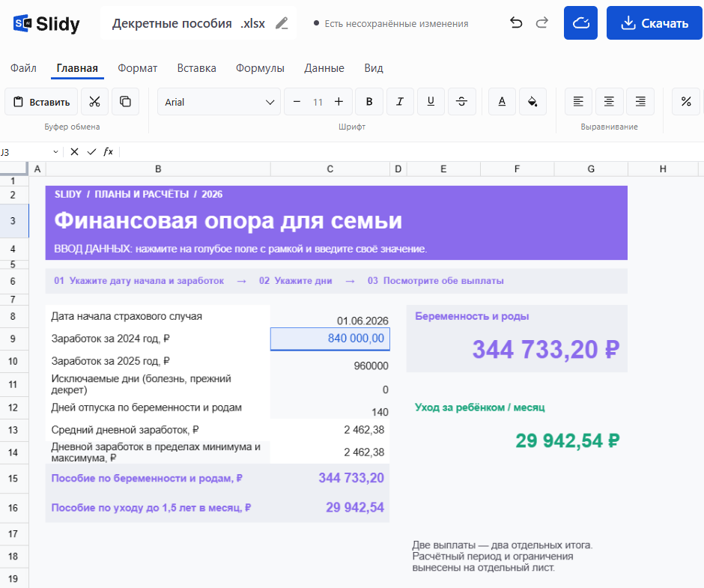
Task: Open the Формат tab
Action: coord(137,68)
